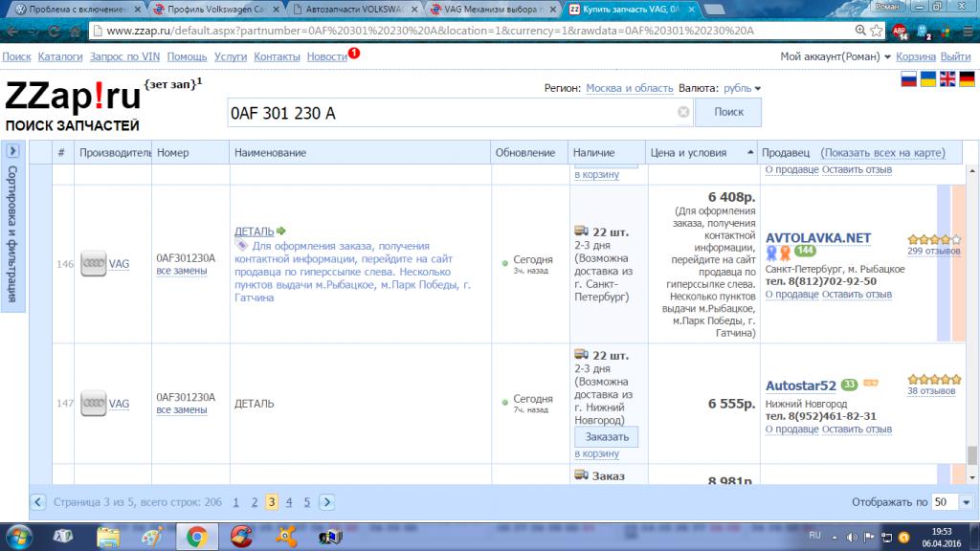Click Выйти logout link
Image resolution: width=980 pixels, height=551 pixels.
pyautogui.click(x=956, y=56)
